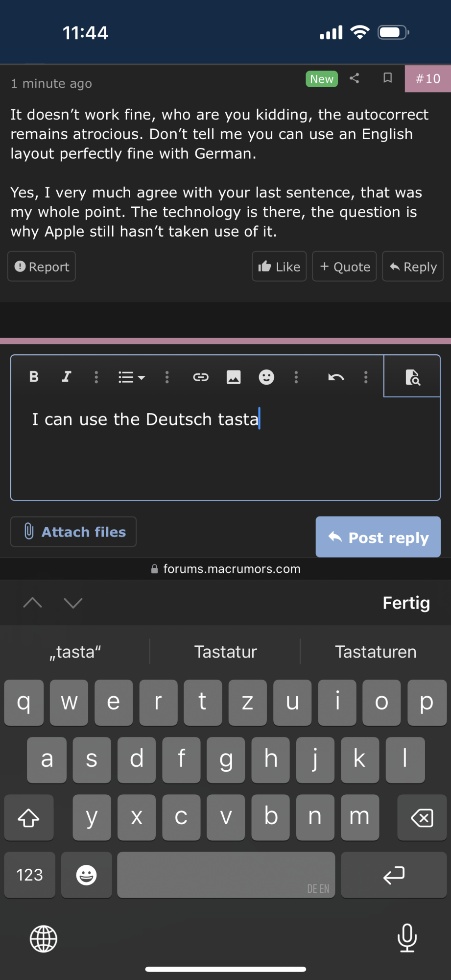Open the list formatting dropdown
Screen dimensions: 451x980
tap(131, 377)
